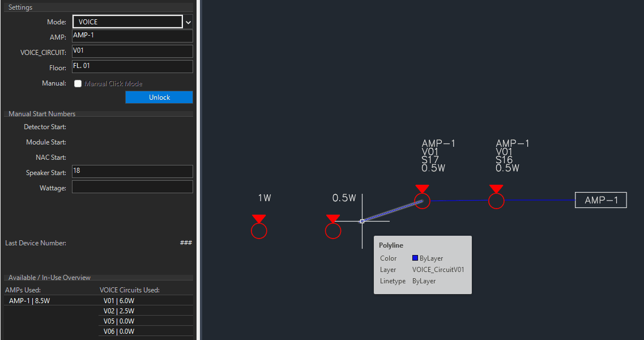Enable the Manual Click Mode checkbox
This screenshot has width=644, height=340.
pyautogui.click(x=78, y=83)
